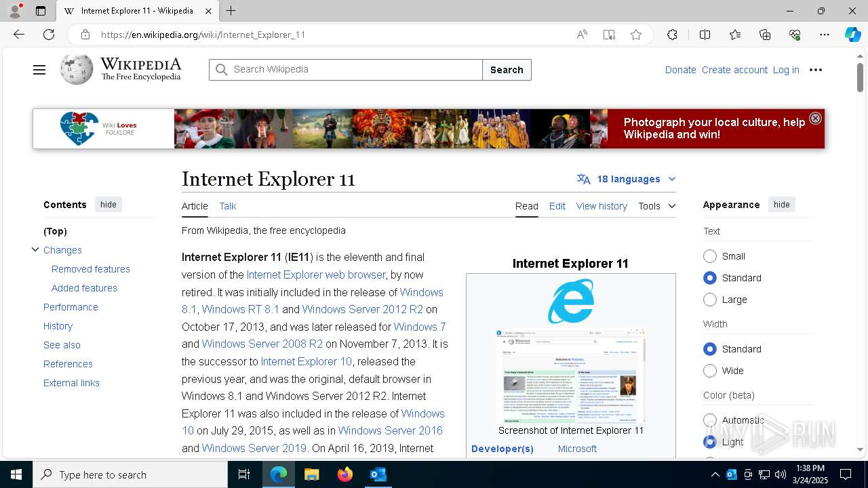Click the Wikipedia globe logo
Screen dimensions: 868x488
76,70
